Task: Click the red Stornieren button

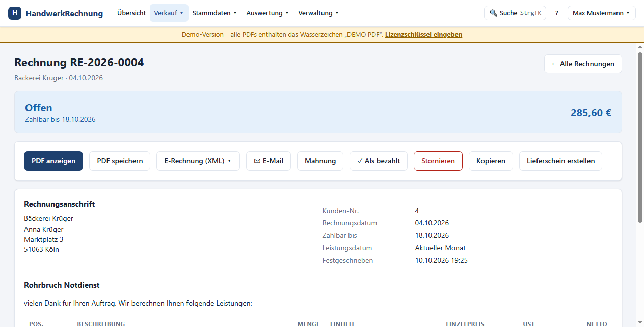Action: coord(438,161)
